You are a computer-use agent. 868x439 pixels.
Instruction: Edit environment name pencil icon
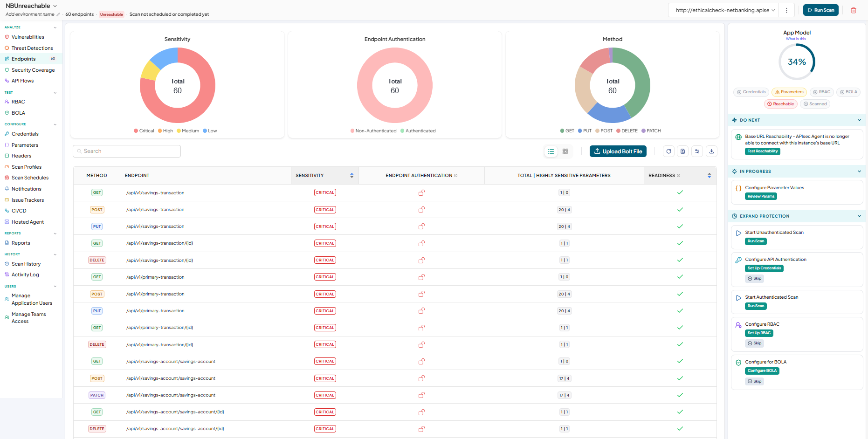pyautogui.click(x=58, y=14)
